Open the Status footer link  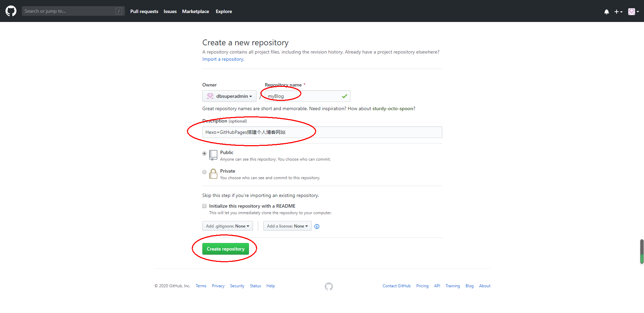point(255,286)
